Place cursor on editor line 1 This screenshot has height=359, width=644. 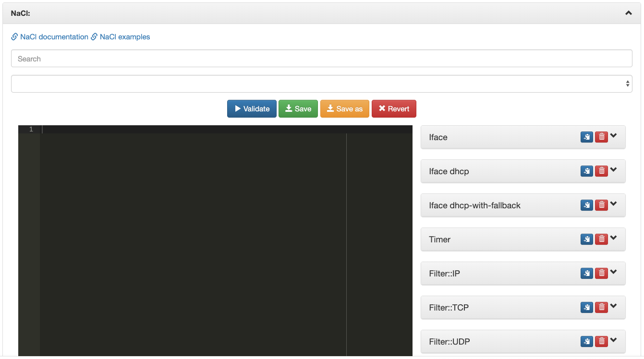[227, 129]
